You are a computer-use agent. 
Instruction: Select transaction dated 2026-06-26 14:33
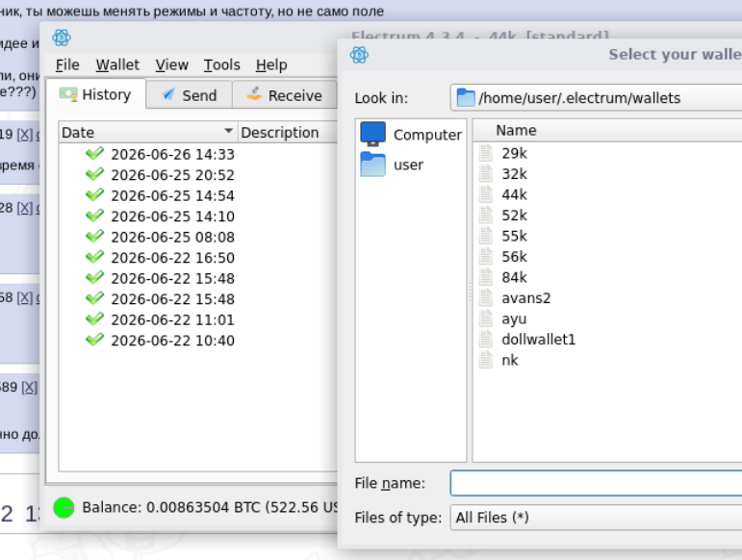pos(172,154)
